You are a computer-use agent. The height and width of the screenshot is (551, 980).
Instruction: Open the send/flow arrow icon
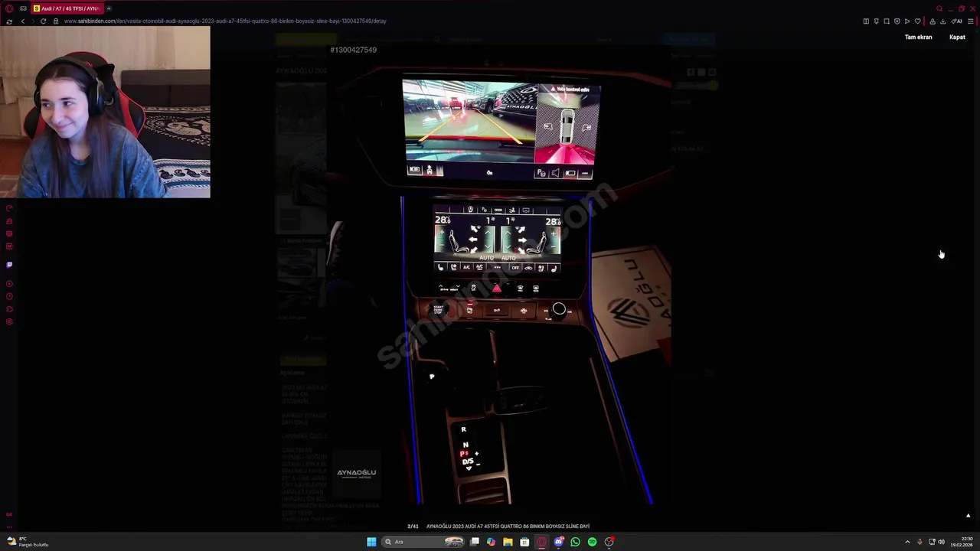point(907,21)
